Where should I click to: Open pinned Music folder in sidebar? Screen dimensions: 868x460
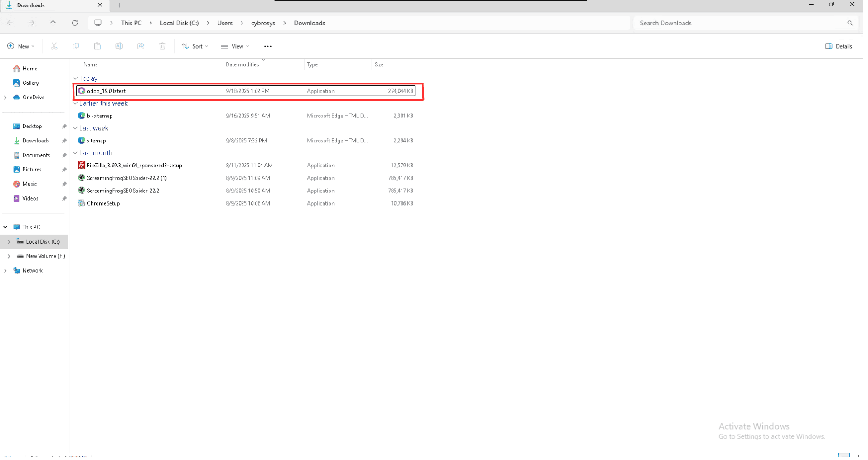point(25,185)
